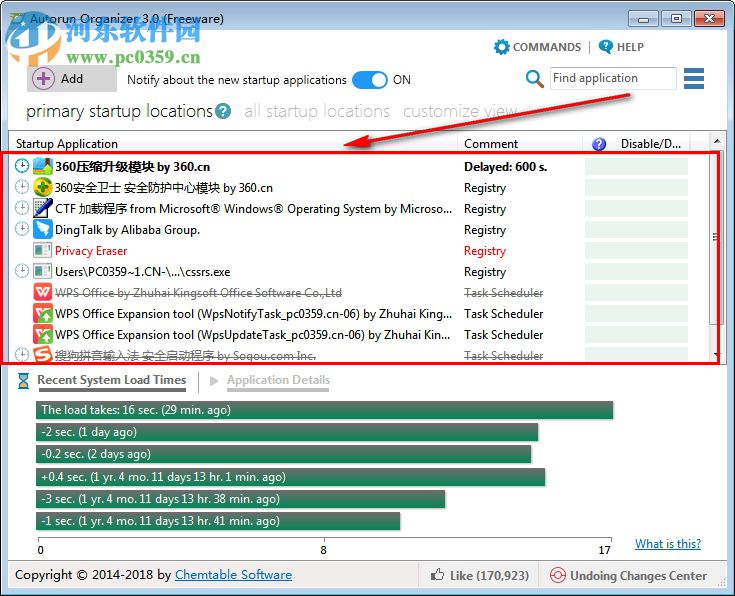Select the Application Details tab
The image size is (735, 596).
pyautogui.click(x=278, y=380)
